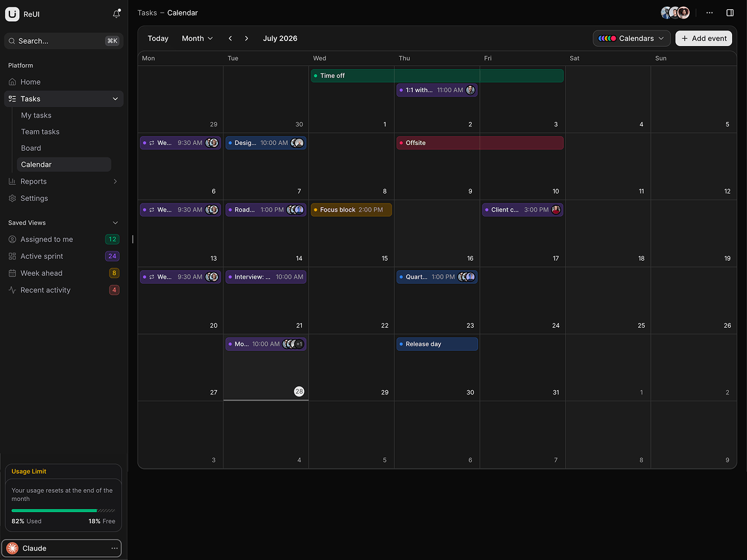Click the 8 badge beside Week ahead

pos(114,273)
